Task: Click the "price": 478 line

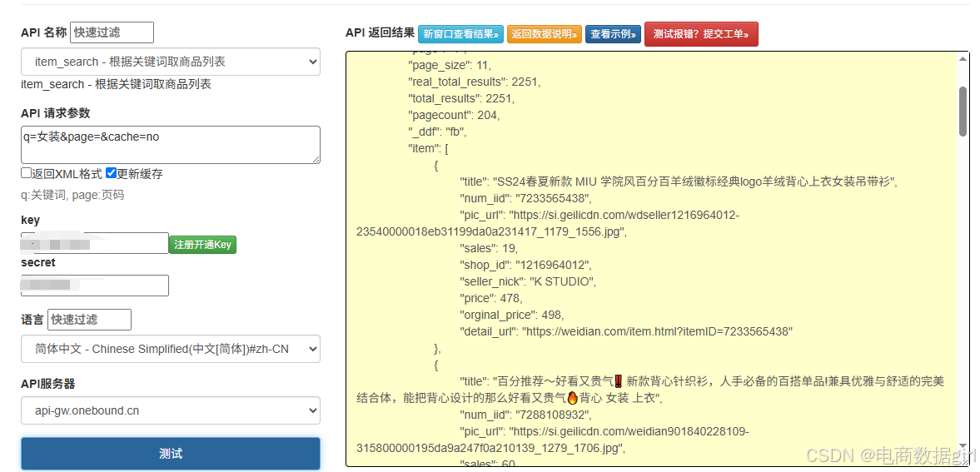Action: click(x=490, y=298)
